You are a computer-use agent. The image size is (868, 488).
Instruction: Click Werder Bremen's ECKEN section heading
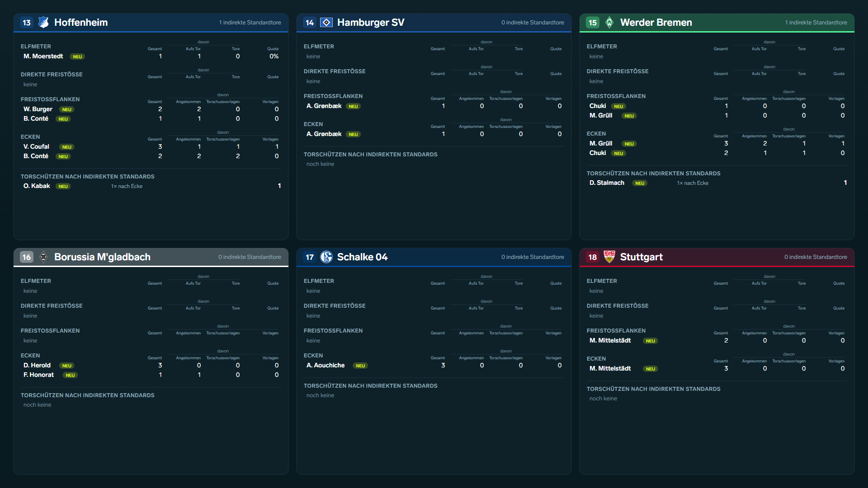(596, 134)
